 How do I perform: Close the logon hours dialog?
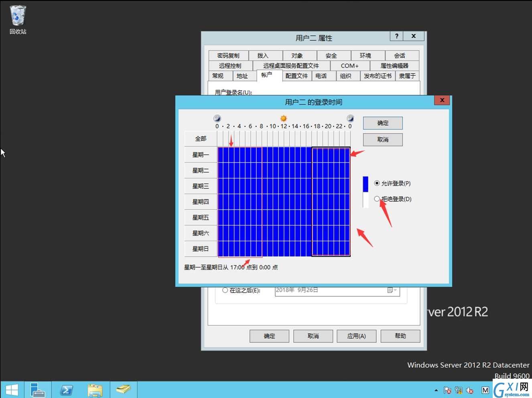coord(442,100)
